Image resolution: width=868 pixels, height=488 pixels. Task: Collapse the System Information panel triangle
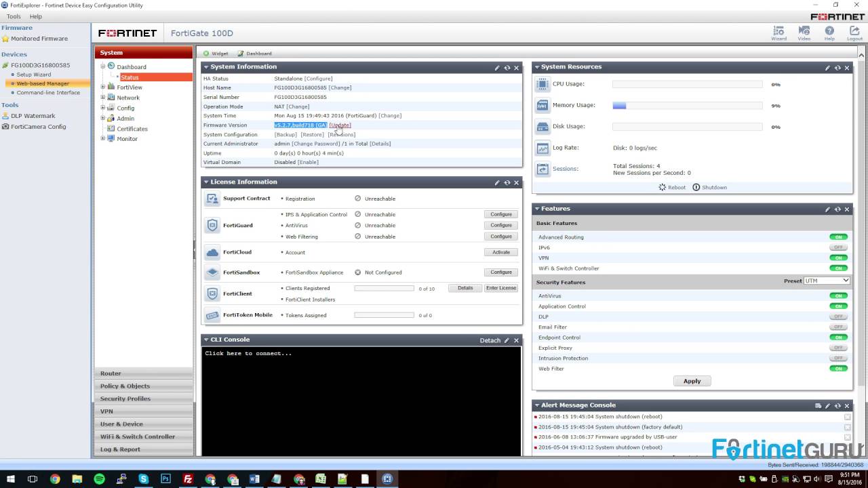click(x=206, y=67)
